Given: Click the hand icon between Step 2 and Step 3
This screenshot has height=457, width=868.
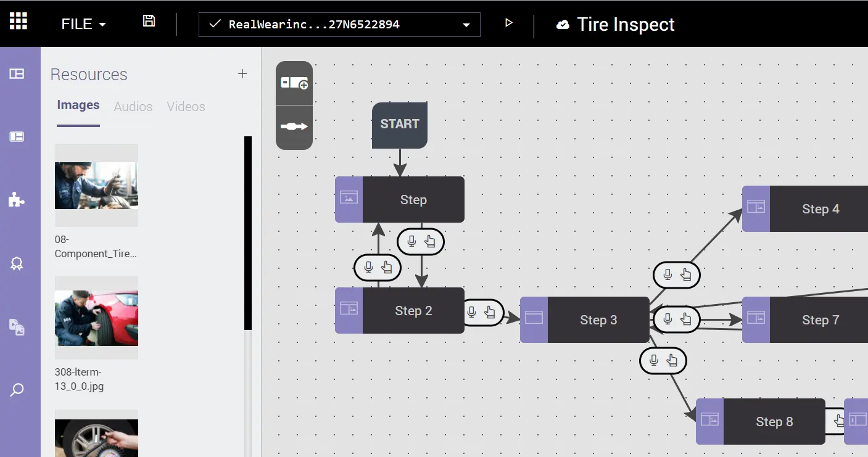Looking at the screenshot, I should 490,313.
